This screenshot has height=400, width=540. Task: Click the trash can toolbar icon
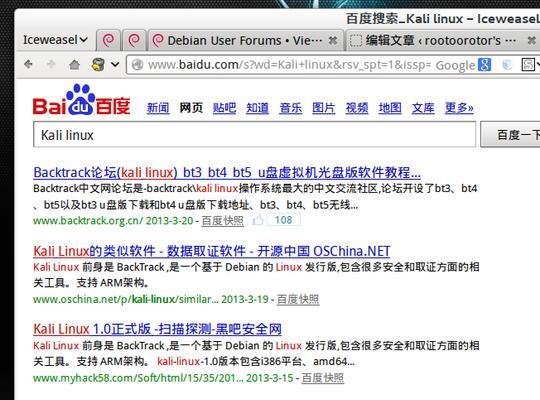98,64
